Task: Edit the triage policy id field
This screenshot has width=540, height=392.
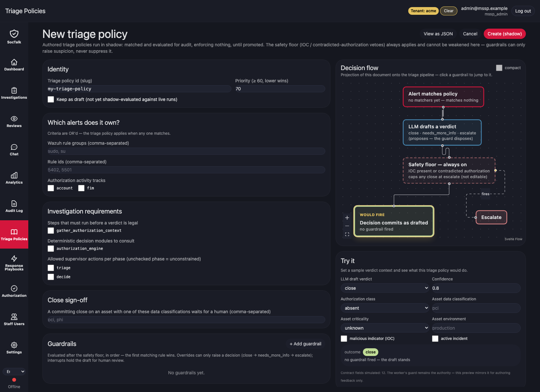Action: [139, 89]
